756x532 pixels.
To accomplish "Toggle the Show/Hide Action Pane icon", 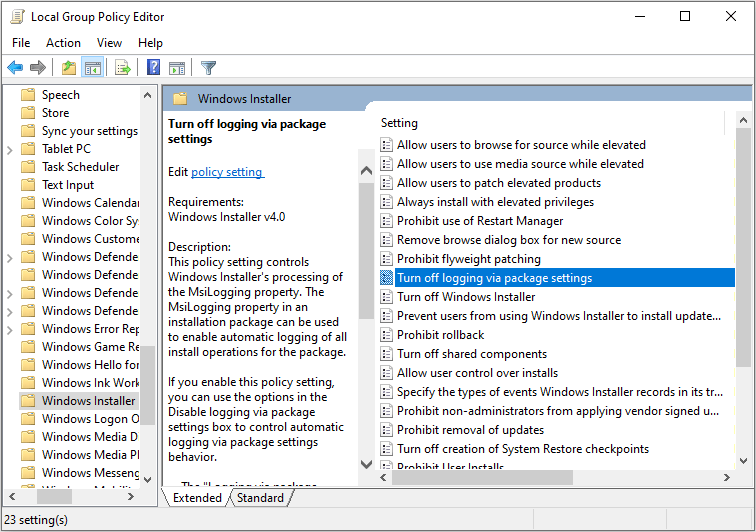I will pos(177,68).
